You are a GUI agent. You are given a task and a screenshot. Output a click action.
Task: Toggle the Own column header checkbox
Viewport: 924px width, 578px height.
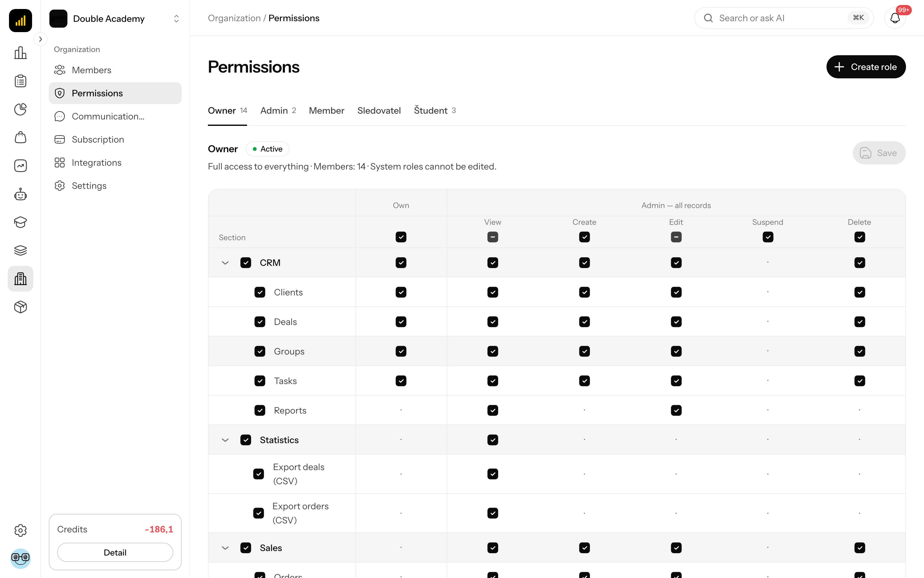click(401, 237)
